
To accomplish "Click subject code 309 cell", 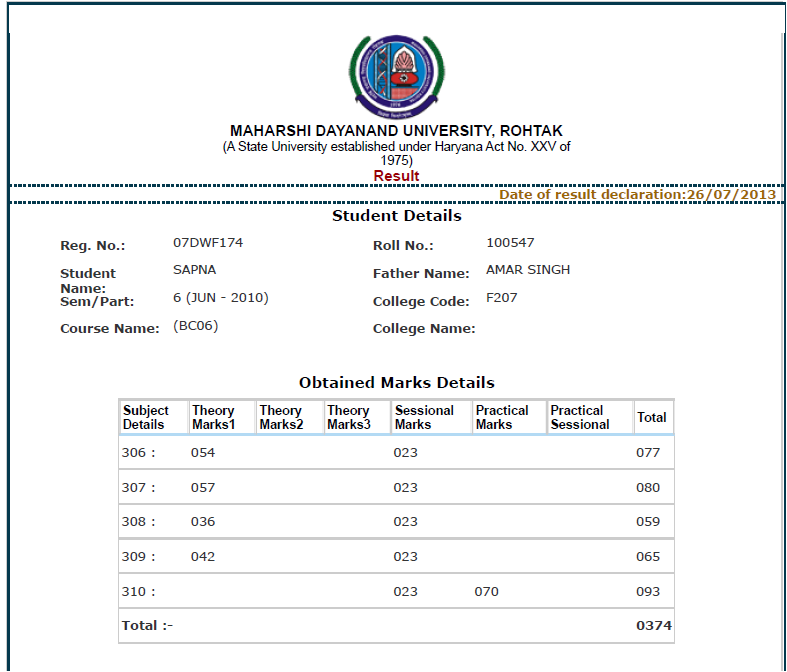I will click(x=139, y=557).
